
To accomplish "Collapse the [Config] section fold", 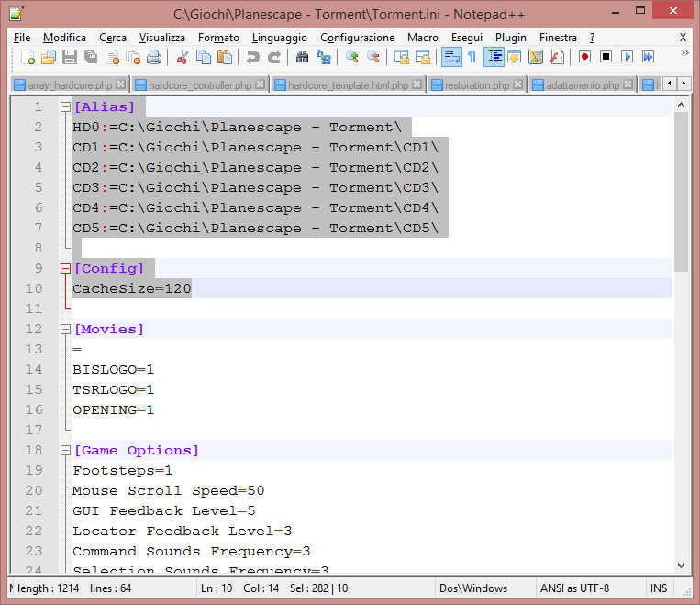I will tap(66, 268).
